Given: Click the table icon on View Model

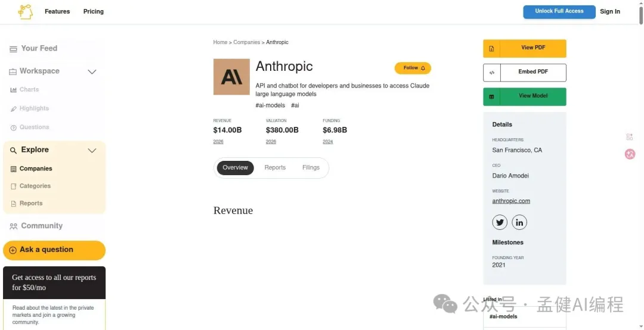Looking at the screenshot, I should (491, 97).
